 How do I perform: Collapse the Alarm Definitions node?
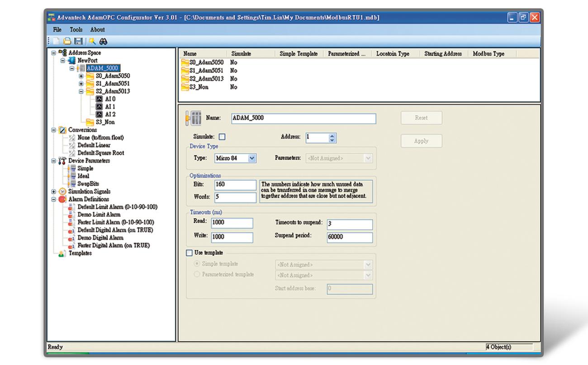coord(54,199)
